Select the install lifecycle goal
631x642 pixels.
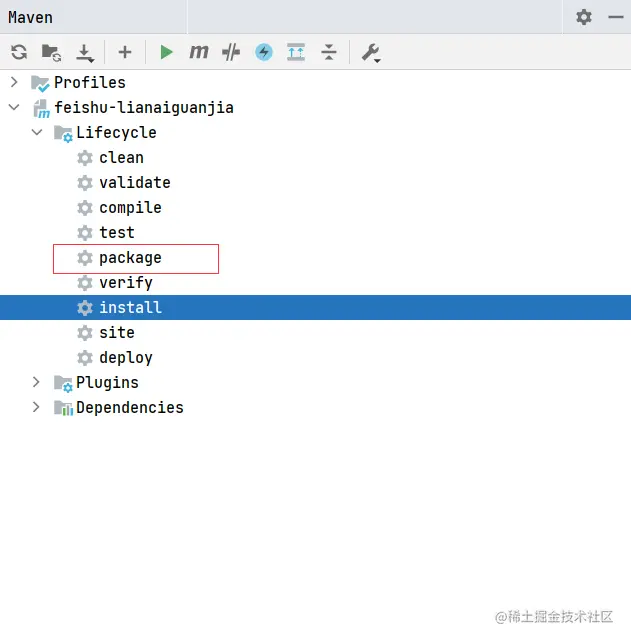[315, 307]
